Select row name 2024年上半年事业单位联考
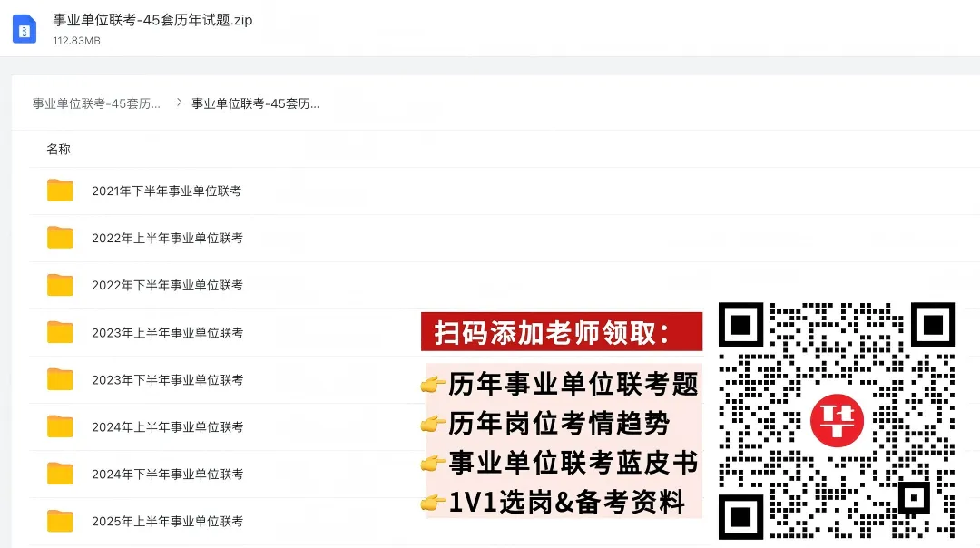This screenshot has width=980, height=548. 167,427
